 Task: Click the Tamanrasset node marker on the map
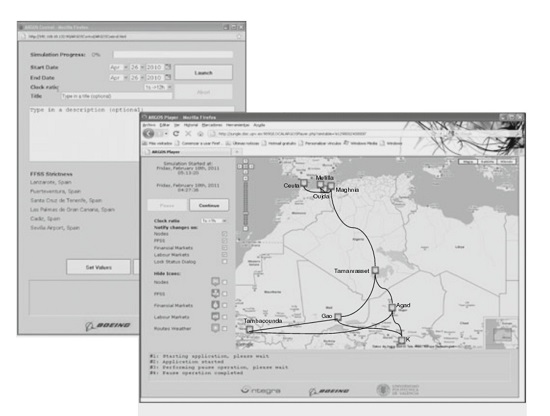[375, 270]
